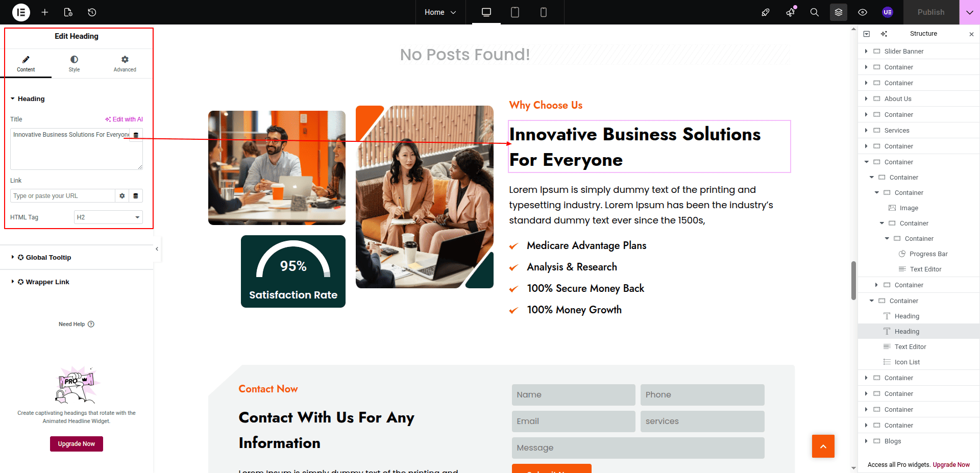This screenshot has height=473, width=980.
Task: Expand the Slider Banner tree item
Action: click(x=866, y=51)
